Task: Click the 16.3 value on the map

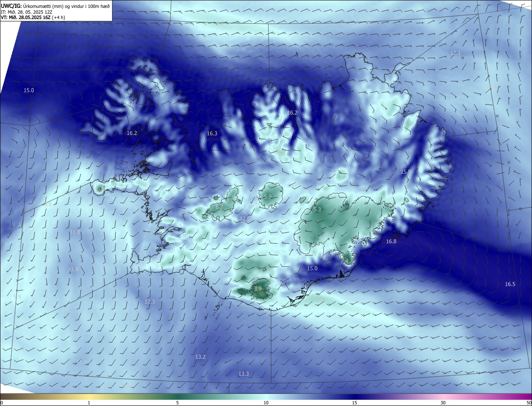Action: click(x=212, y=134)
